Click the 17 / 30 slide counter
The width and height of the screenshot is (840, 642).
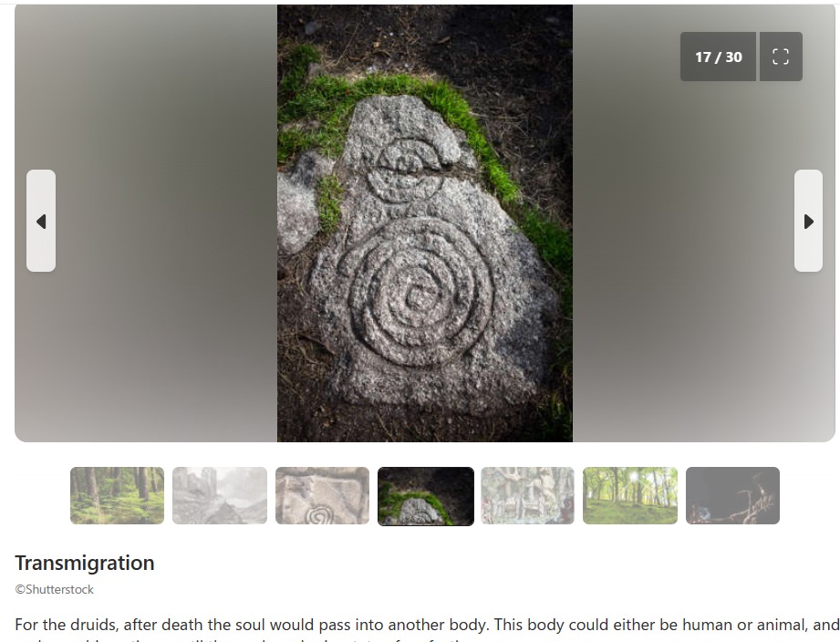click(718, 57)
